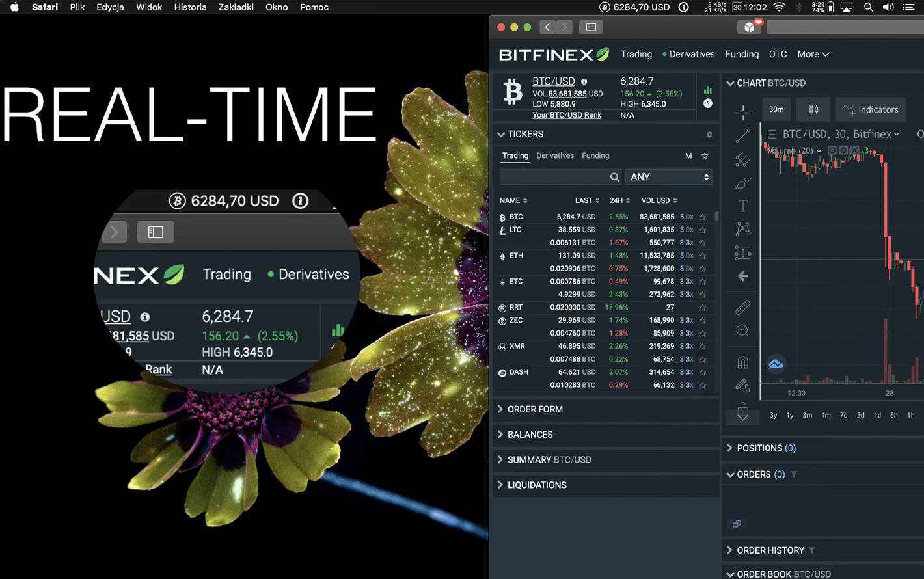This screenshot has width=924, height=579.
Task: Toggle favorite star for DASH 64.621 USD row
Action: click(703, 373)
